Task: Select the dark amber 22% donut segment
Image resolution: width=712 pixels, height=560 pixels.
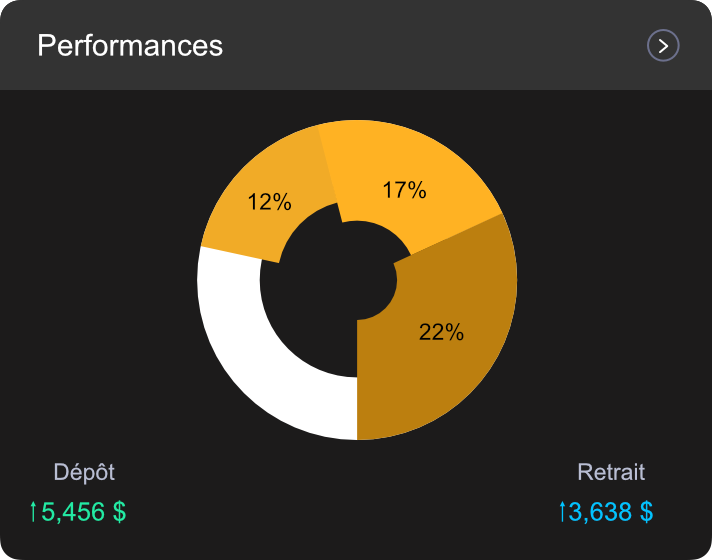Action: pos(450,370)
